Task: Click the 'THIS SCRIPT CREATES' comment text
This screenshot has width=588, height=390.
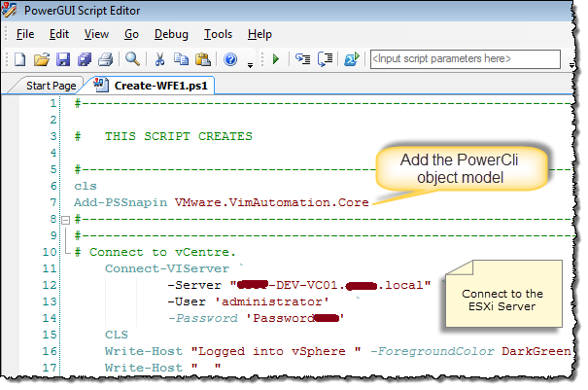Action: coord(179,136)
